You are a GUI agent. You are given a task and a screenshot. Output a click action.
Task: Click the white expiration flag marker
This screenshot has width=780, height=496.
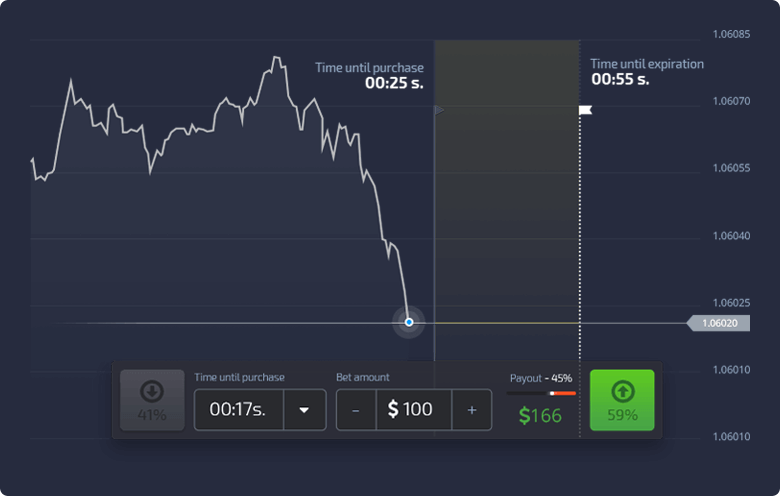point(585,110)
